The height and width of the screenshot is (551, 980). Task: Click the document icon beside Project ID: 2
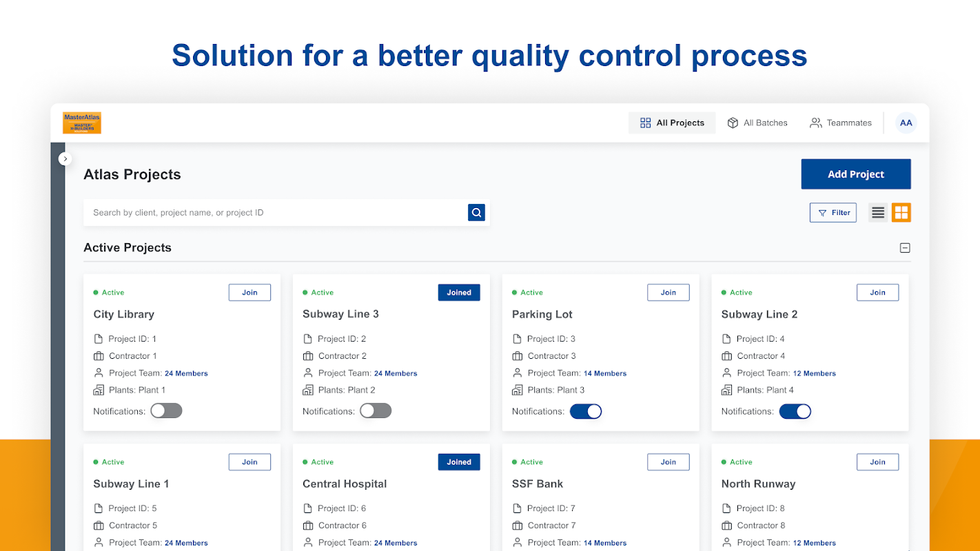[x=307, y=339]
